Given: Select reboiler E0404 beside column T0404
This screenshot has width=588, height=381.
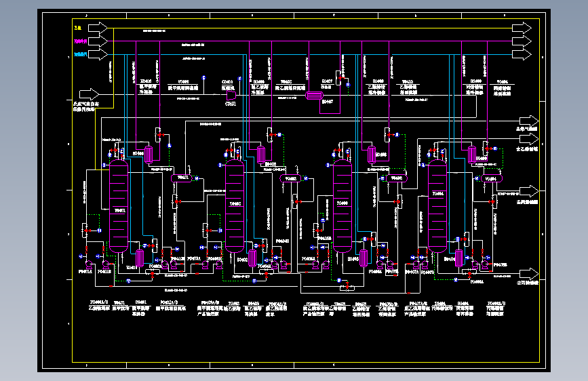Looking at the screenshot, I should click(459, 258).
